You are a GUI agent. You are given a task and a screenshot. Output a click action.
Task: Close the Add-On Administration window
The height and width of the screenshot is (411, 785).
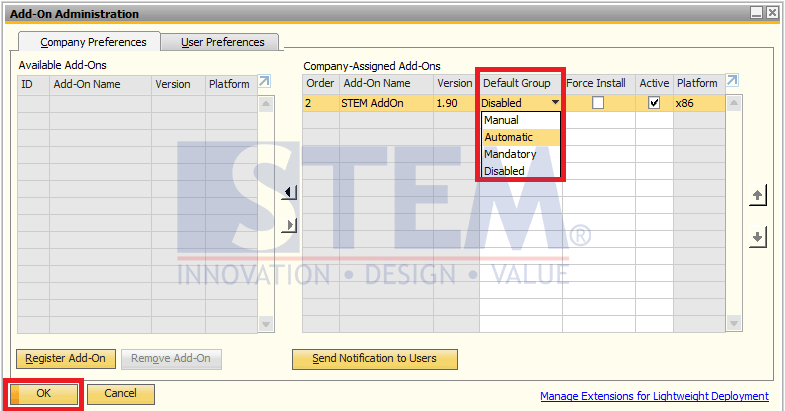coord(772,13)
